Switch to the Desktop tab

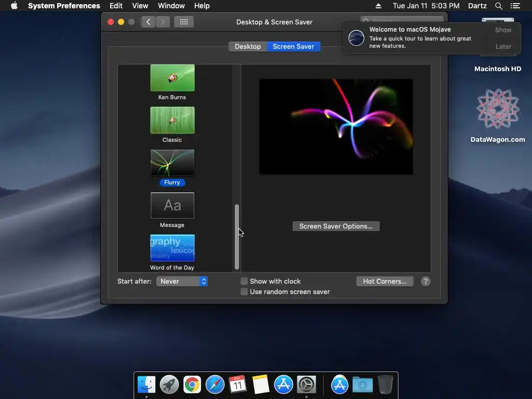pyautogui.click(x=248, y=46)
